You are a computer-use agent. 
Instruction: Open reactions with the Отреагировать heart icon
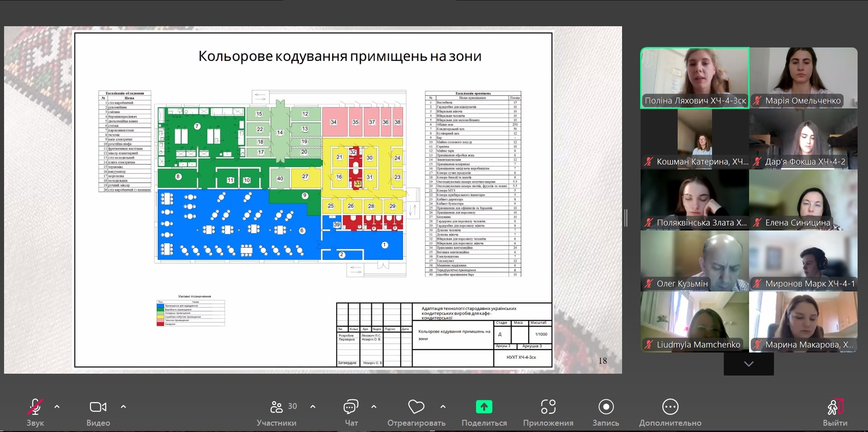pos(416,407)
